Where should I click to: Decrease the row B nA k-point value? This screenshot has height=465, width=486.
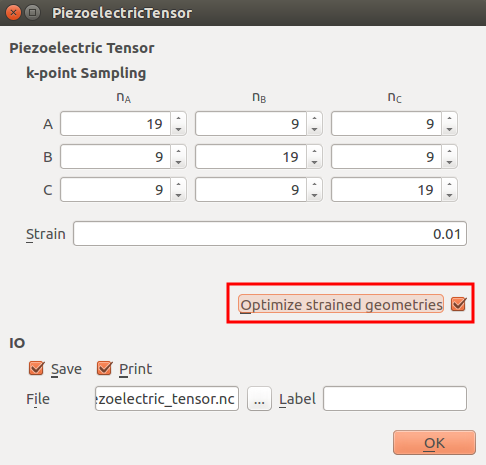point(179,162)
